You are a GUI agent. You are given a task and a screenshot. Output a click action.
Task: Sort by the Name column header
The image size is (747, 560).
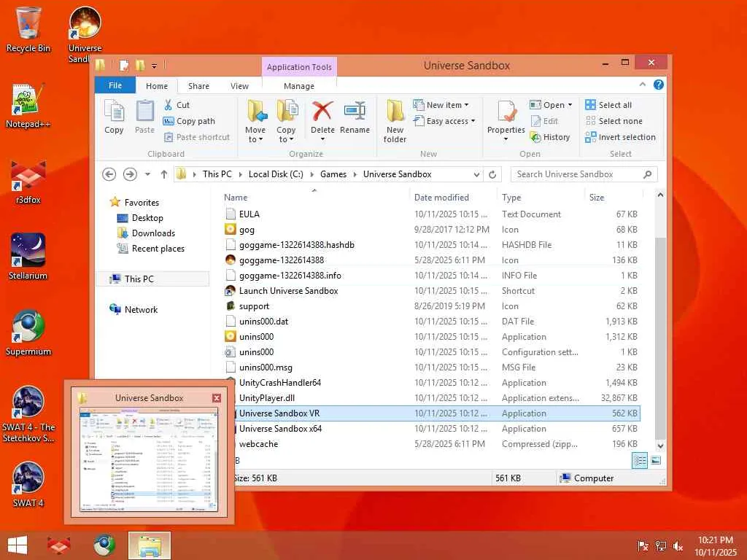(x=314, y=197)
